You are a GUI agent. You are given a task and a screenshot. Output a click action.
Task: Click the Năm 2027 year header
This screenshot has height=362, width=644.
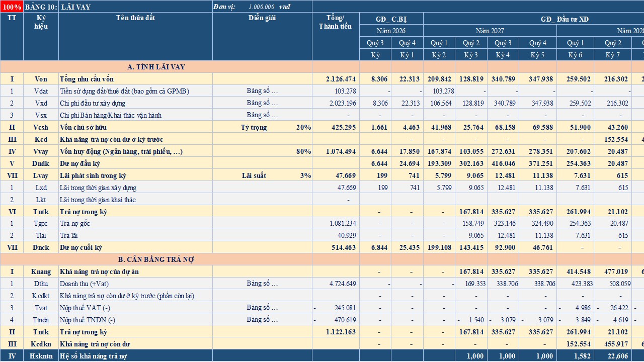[490, 31]
